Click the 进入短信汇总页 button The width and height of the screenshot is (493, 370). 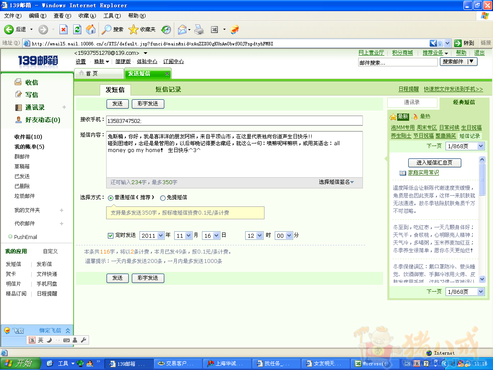(435, 163)
